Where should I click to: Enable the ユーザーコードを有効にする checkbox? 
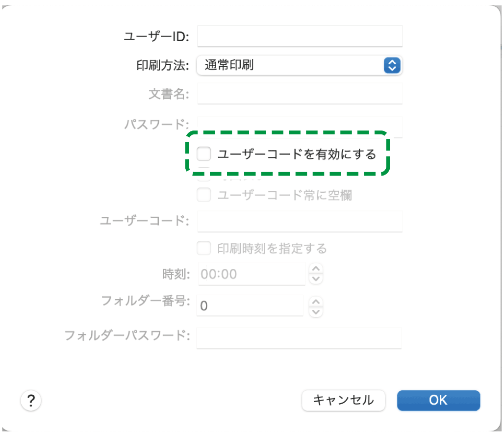204,153
